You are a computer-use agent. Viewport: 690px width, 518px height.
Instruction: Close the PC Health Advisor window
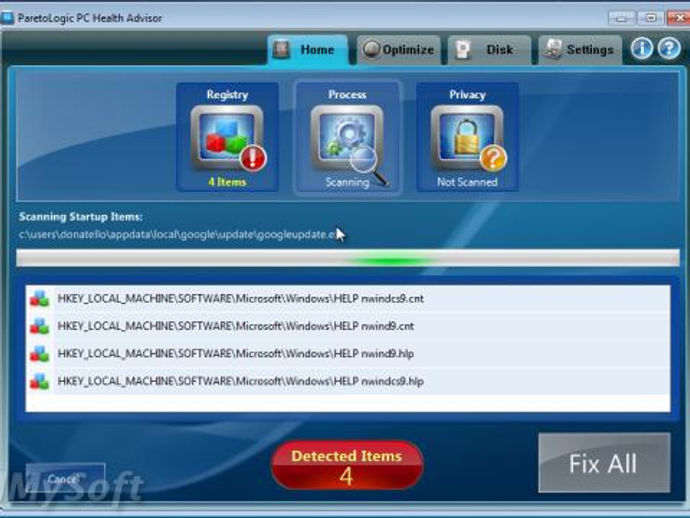[x=678, y=18]
